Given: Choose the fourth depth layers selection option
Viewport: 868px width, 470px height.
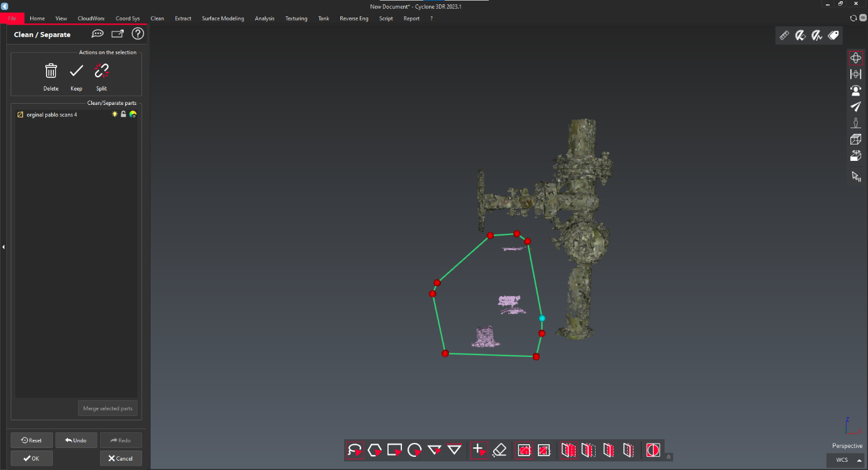Looking at the screenshot, I should [628, 450].
